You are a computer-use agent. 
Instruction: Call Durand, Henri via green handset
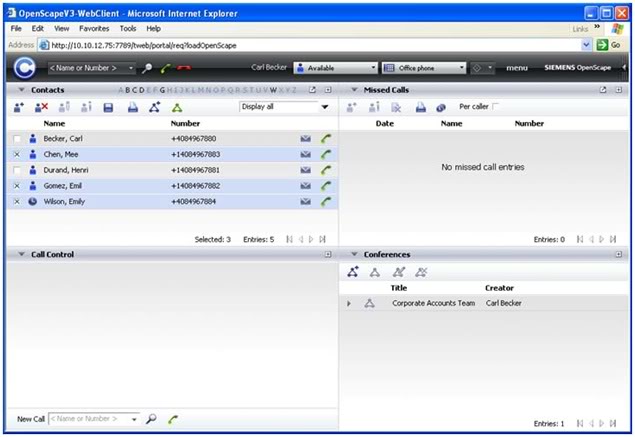[x=326, y=170]
